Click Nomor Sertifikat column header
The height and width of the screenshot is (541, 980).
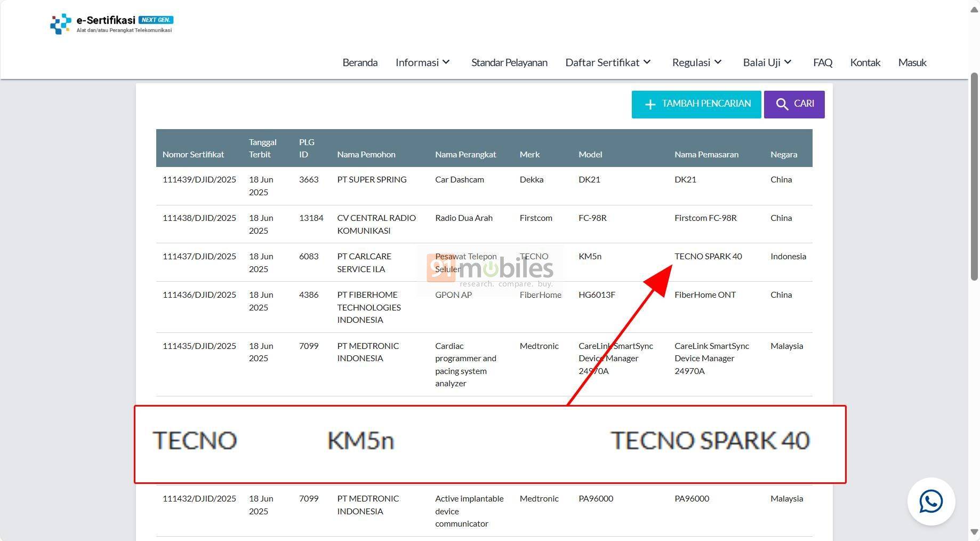click(193, 154)
